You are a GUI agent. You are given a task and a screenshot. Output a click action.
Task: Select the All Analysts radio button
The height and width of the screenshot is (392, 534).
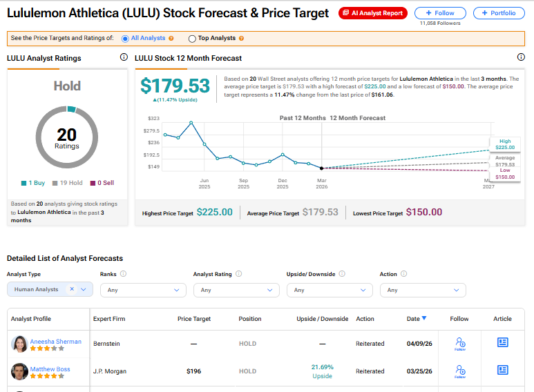tap(125, 39)
